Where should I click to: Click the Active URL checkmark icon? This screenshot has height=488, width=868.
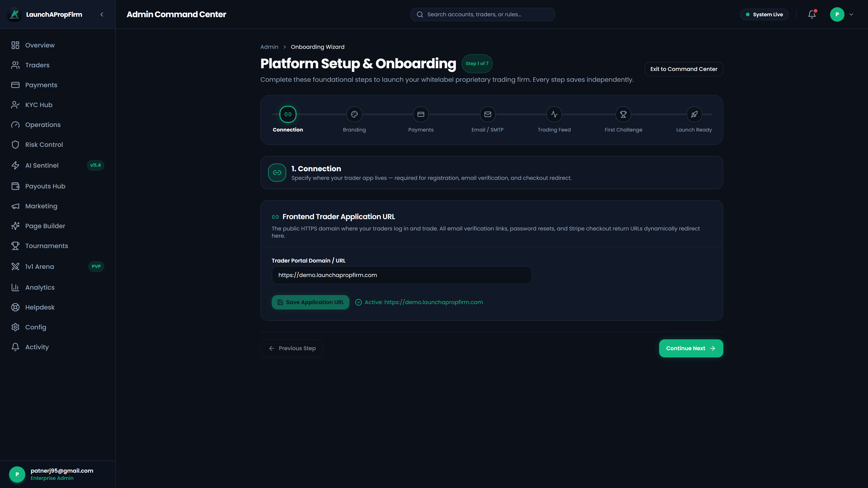(359, 303)
